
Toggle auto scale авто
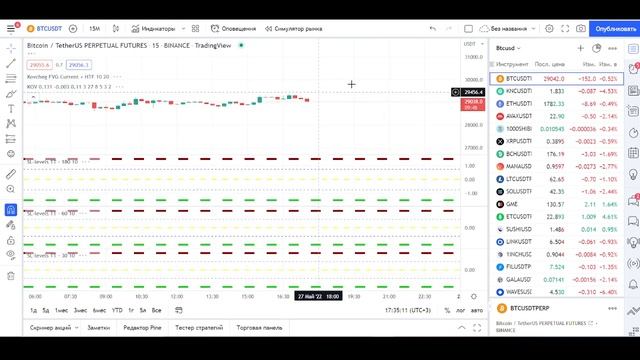477,310
